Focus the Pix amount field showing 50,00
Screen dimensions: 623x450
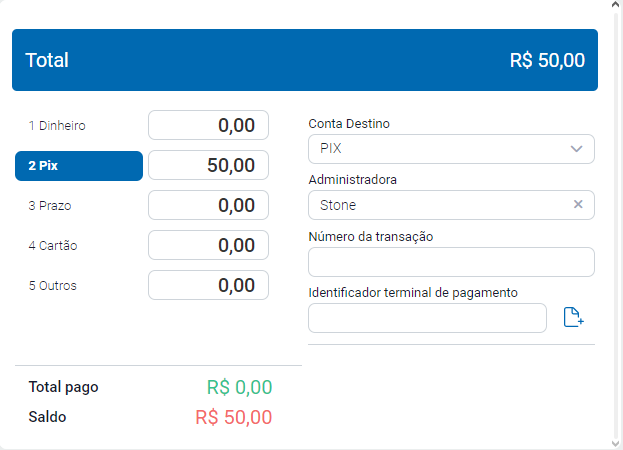[x=208, y=166]
